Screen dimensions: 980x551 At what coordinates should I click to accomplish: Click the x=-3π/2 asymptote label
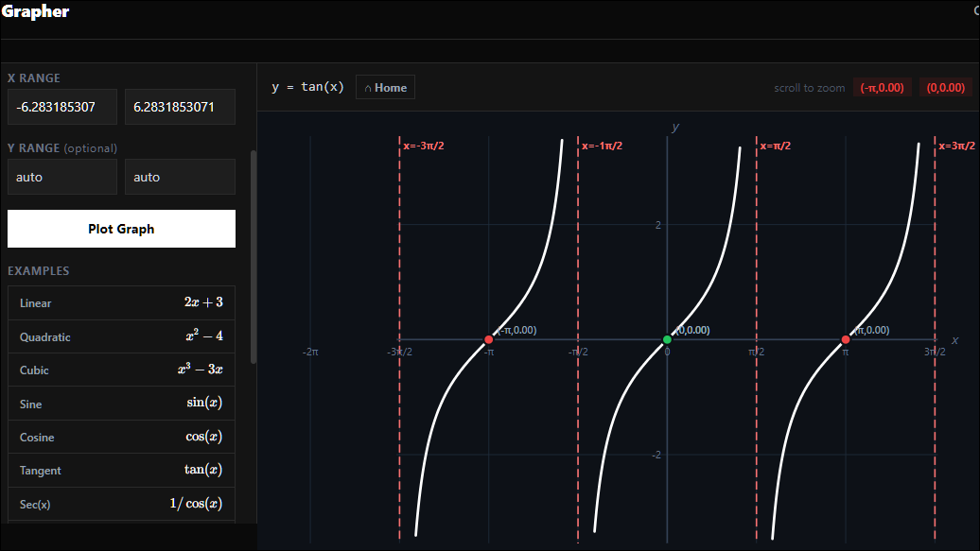[x=424, y=146]
